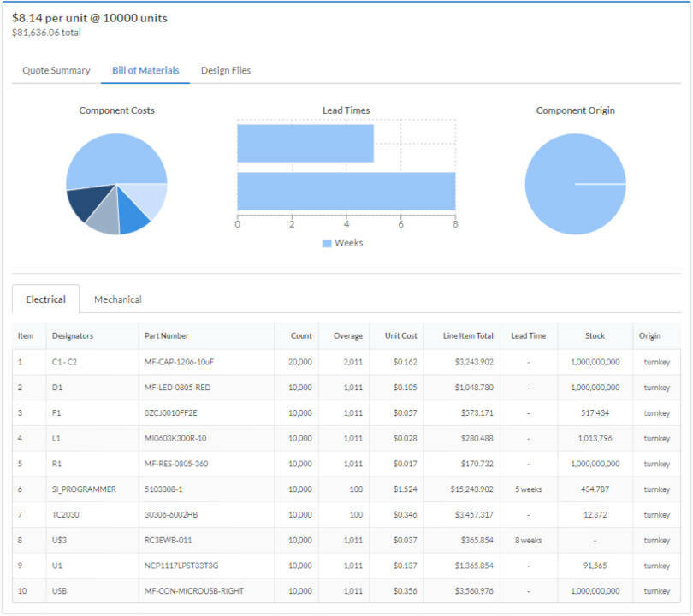Image resolution: width=693 pixels, height=616 pixels.
Task: Open the Quote Summary tab
Action: click(x=56, y=70)
